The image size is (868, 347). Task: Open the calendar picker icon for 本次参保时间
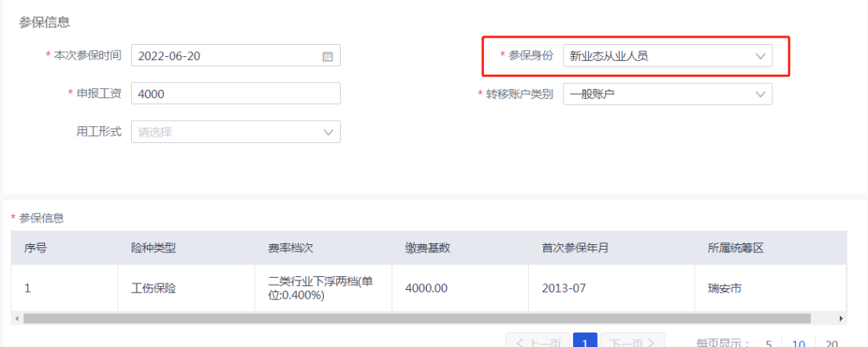pyautogui.click(x=327, y=56)
